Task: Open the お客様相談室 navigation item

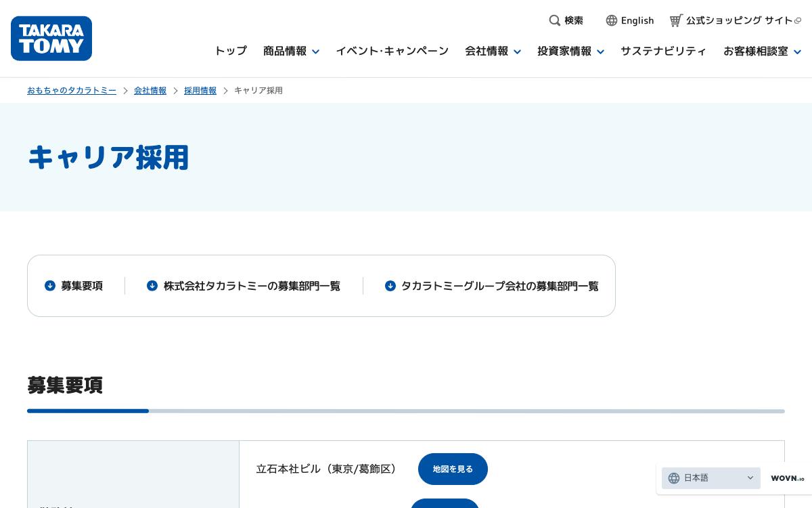Action: 756,51
